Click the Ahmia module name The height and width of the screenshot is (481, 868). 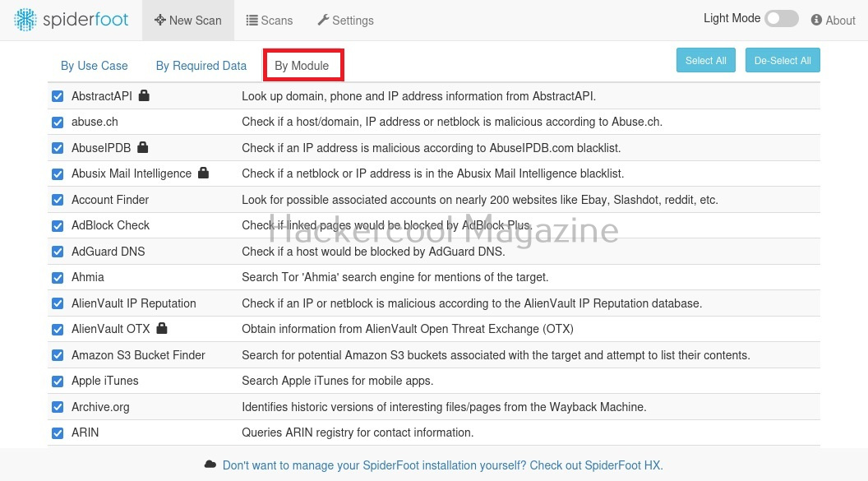(87, 277)
